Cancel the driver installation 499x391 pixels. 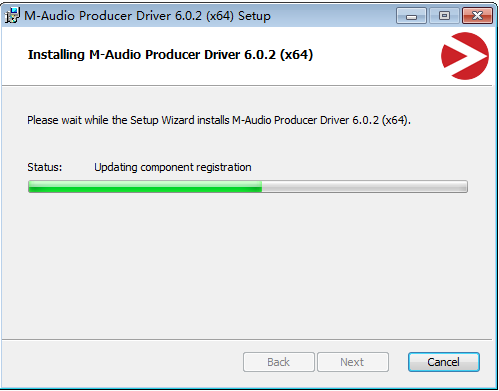pos(444,362)
